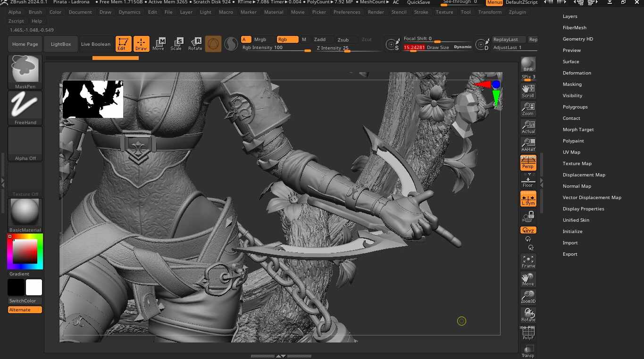Select the MaskPen brush thumbnail
Screen dimensions: 644x359
click(x=25, y=72)
